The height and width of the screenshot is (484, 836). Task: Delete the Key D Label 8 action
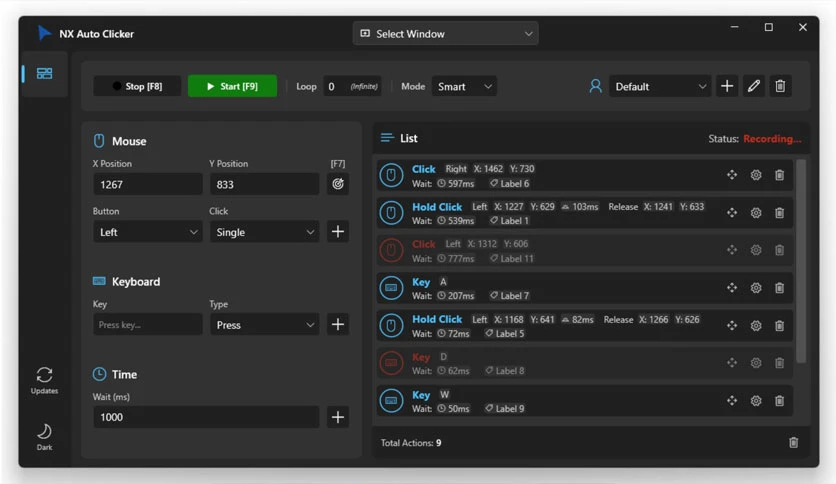point(779,363)
